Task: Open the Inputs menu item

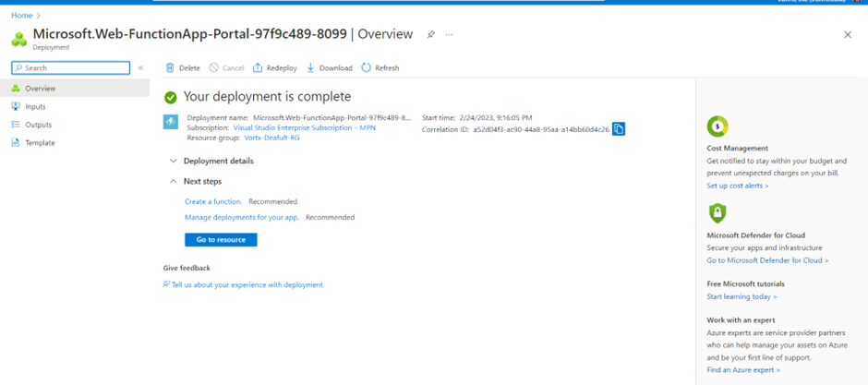Action: 75,107
